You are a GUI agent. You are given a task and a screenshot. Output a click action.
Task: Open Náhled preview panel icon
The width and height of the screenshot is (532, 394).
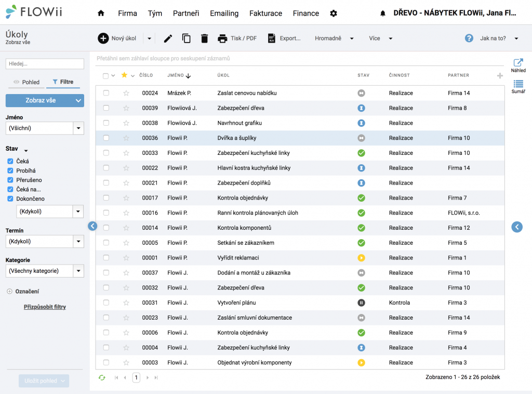[518, 62]
